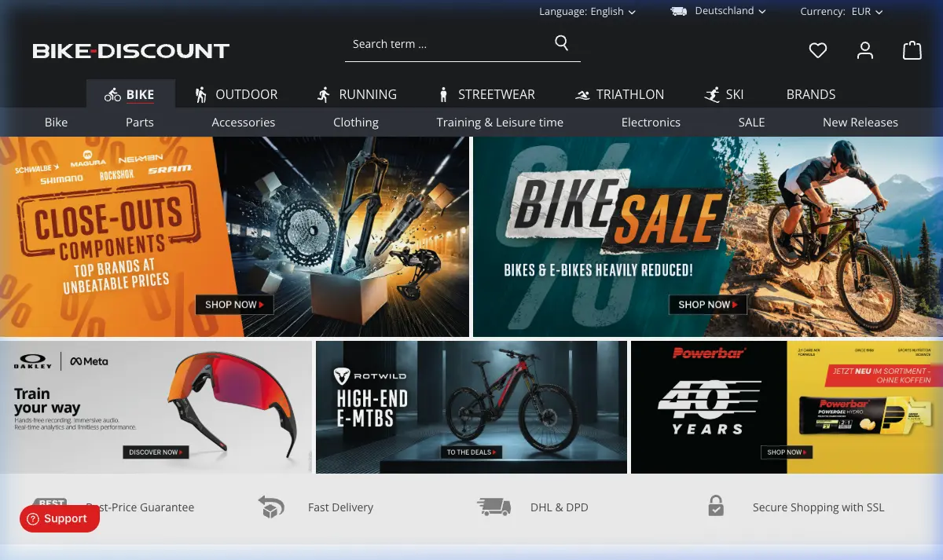The height and width of the screenshot is (560, 943).
Task: Open the Deutschland shipping country dropdown
Action: click(719, 11)
